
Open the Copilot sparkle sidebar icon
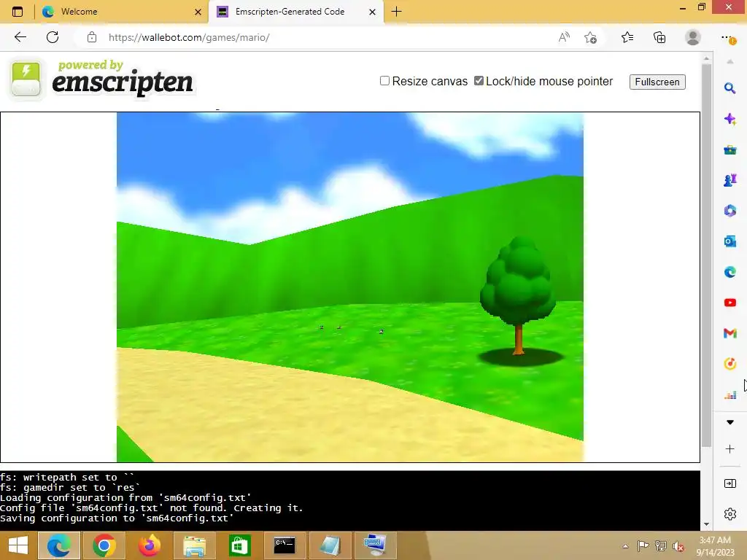729,119
